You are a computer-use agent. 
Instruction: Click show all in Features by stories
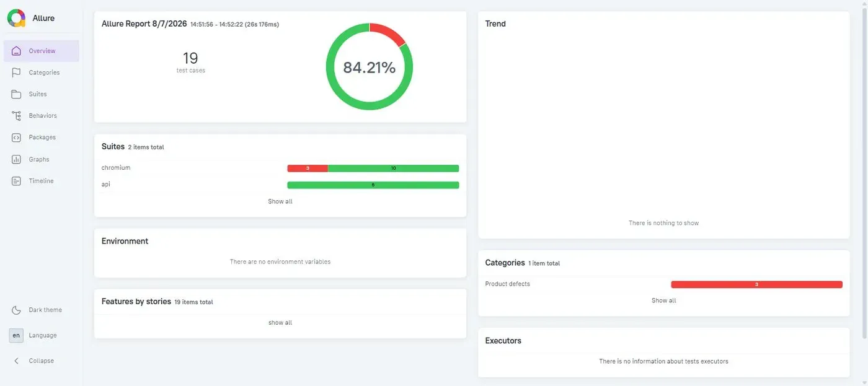(280, 323)
